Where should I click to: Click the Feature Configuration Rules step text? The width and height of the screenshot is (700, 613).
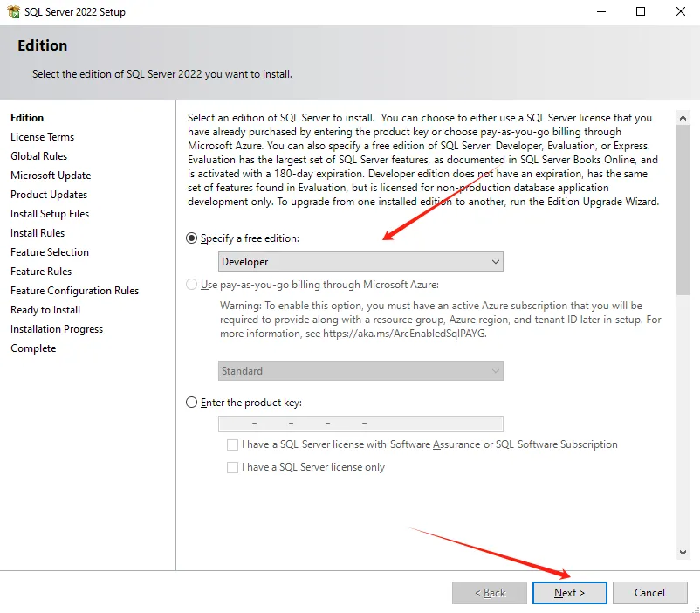coord(74,291)
